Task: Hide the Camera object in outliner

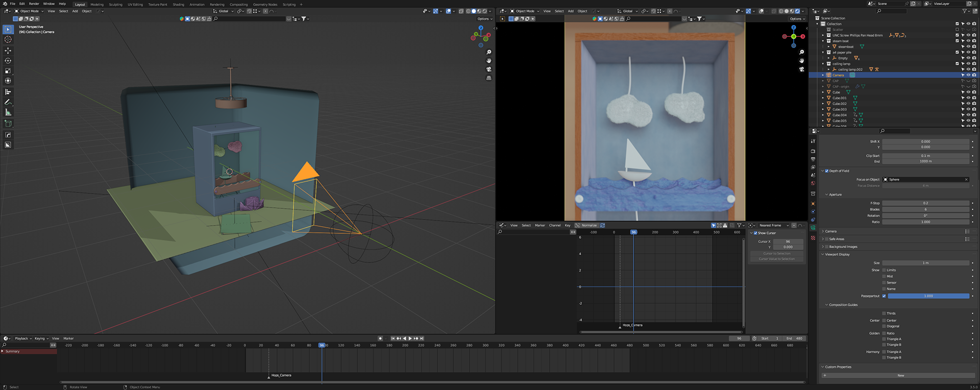Action: [968, 75]
